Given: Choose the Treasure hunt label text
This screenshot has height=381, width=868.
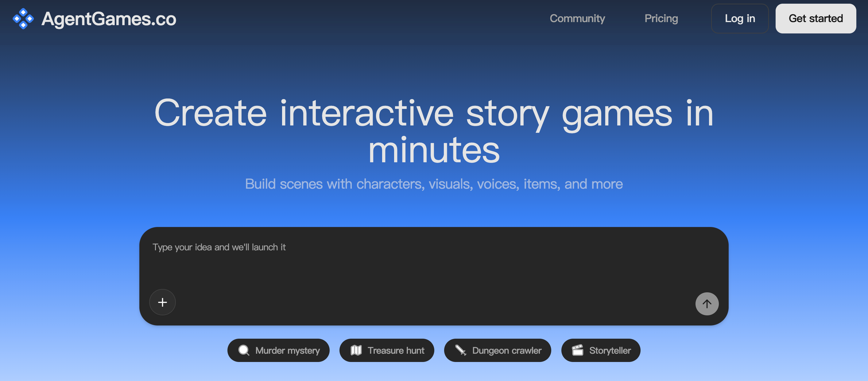Looking at the screenshot, I should point(396,350).
